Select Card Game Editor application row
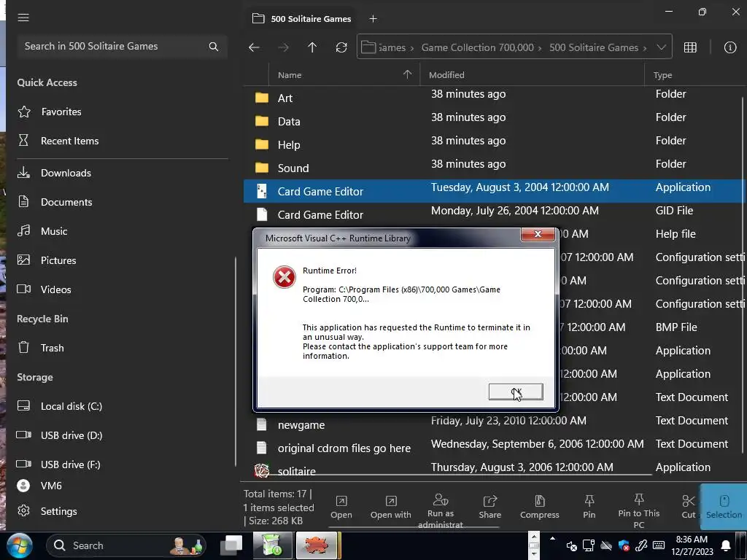747x560 pixels. 495,191
